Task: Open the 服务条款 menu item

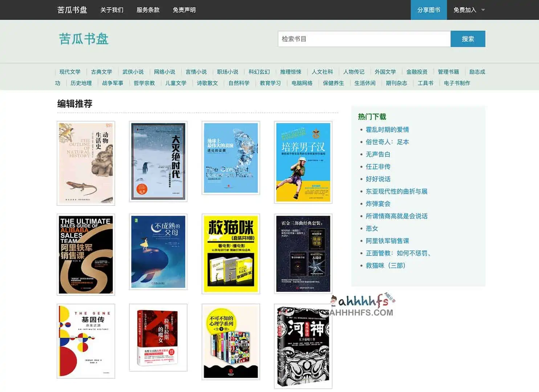Action: [x=147, y=10]
